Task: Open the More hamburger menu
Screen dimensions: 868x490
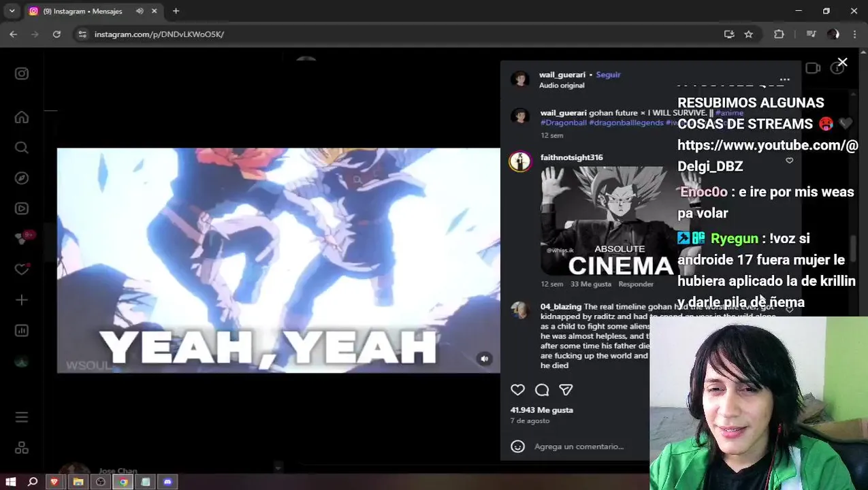Action: coord(22,417)
